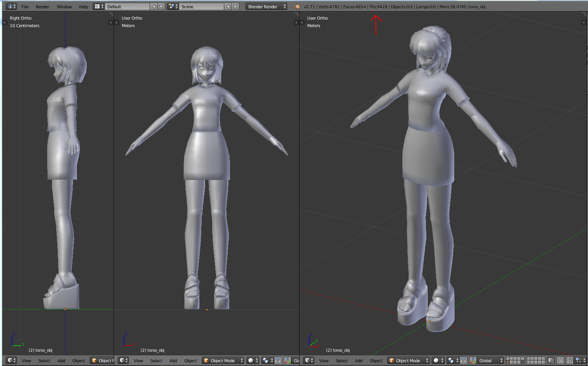Delete the Default screen layout
The width and height of the screenshot is (588, 366).
click(x=161, y=6)
